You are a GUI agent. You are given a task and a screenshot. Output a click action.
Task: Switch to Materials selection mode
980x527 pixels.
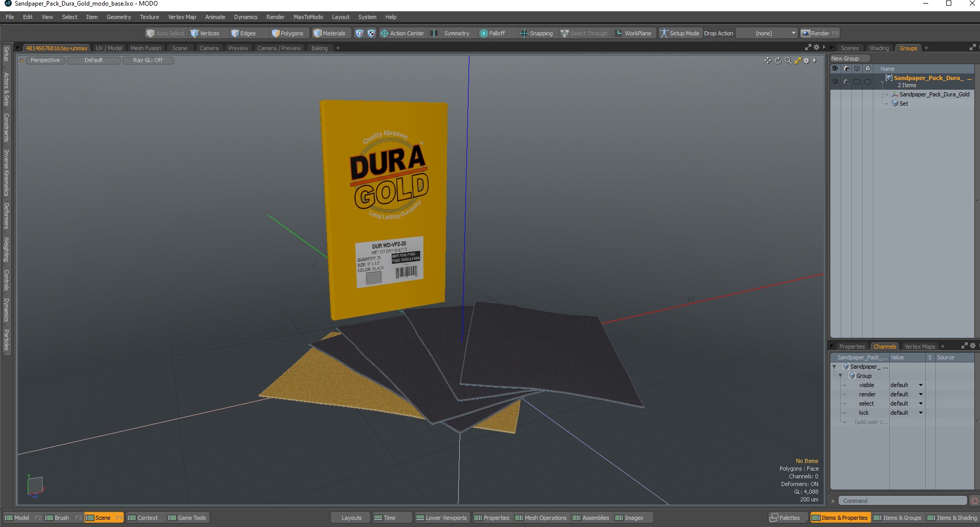click(x=330, y=33)
